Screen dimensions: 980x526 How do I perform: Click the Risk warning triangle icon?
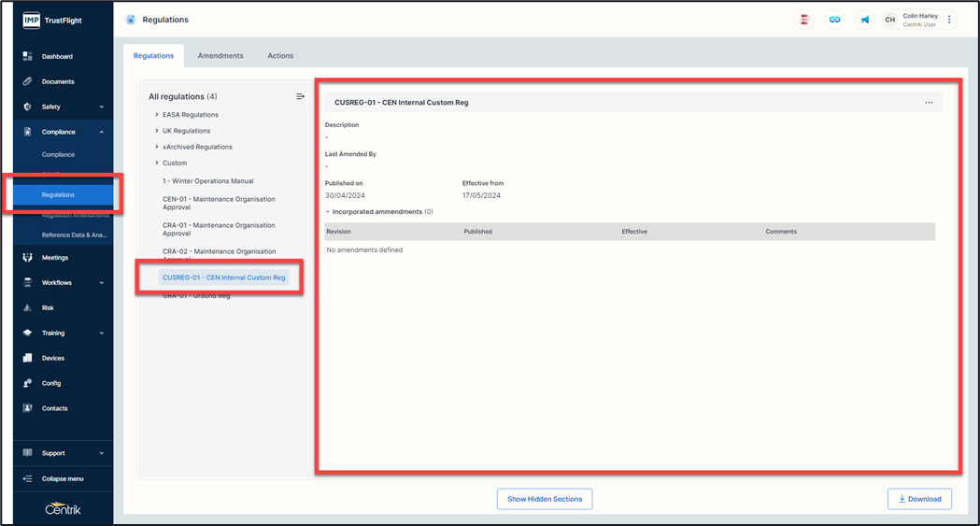tap(27, 308)
